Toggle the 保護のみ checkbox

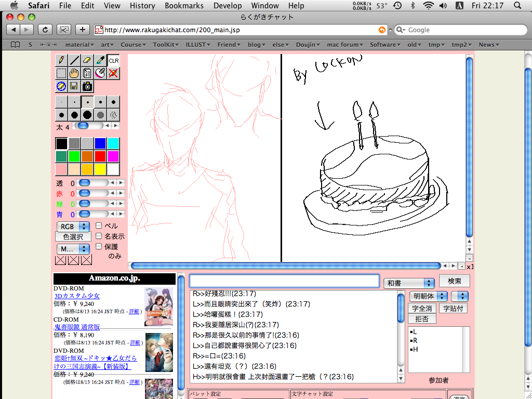(x=99, y=246)
